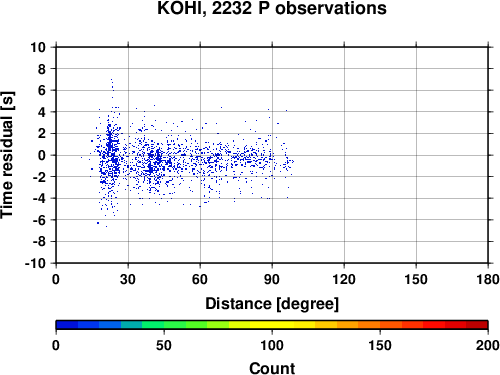
Task: Select the y-axis tick label '8'
Action: tap(42, 69)
